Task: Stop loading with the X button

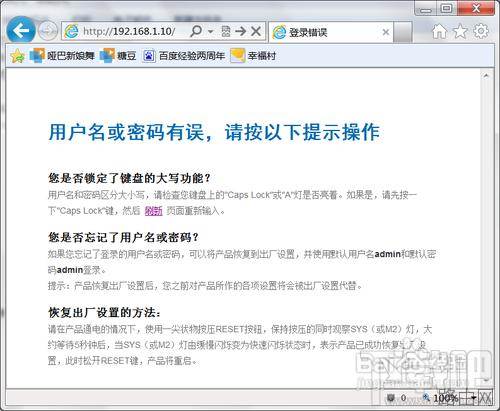Action: tap(256, 32)
